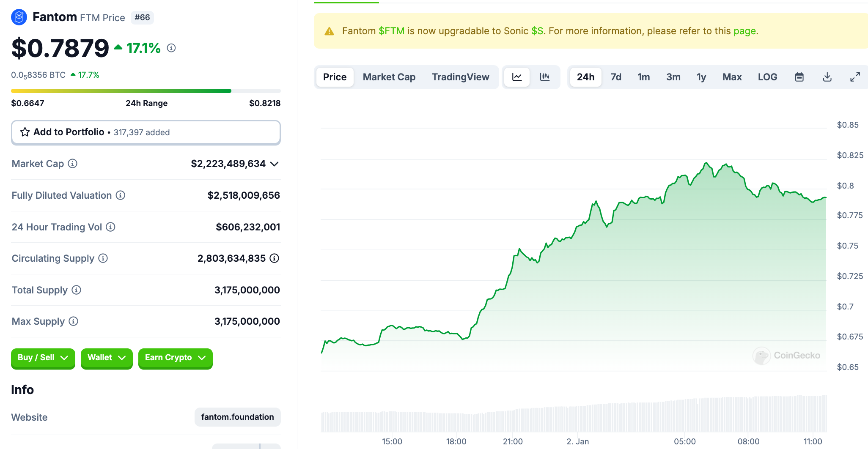Expand chart to fullscreen with arrows icon
This screenshot has width=868, height=449.
855,77
